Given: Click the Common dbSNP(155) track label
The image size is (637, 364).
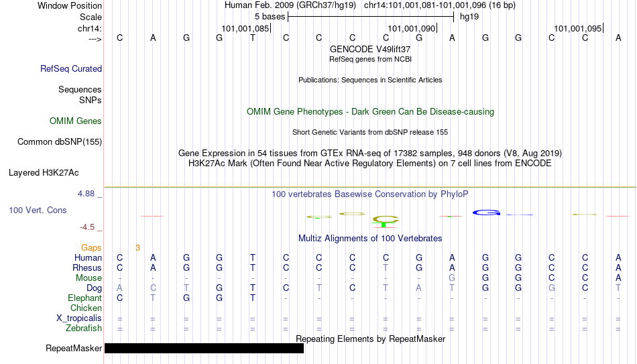Looking at the screenshot, I should [60, 142].
